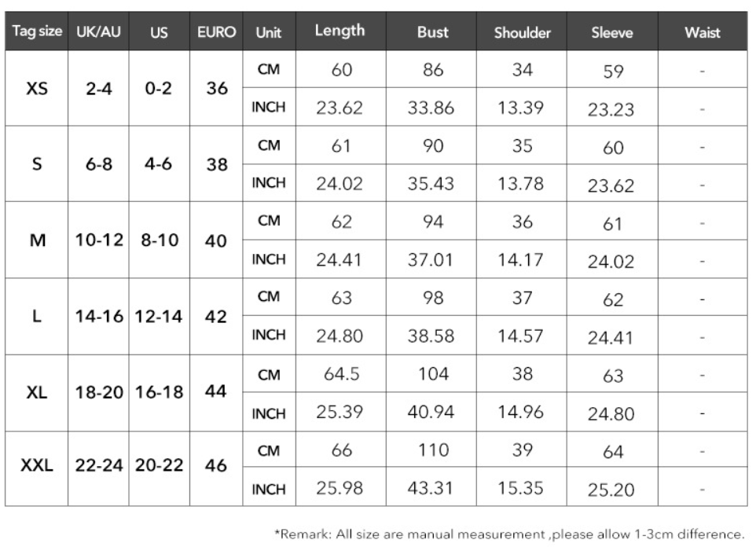Image resolution: width=756 pixels, height=547 pixels.
Task: Select the Length header cell
Action: pyautogui.click(x=340, y=31)
